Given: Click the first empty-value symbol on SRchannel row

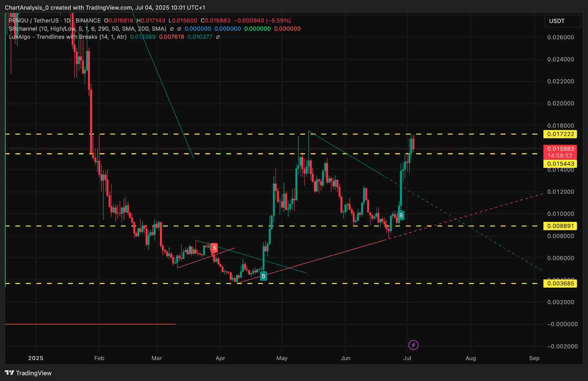Looking at the screenshot, I should 172,29.
